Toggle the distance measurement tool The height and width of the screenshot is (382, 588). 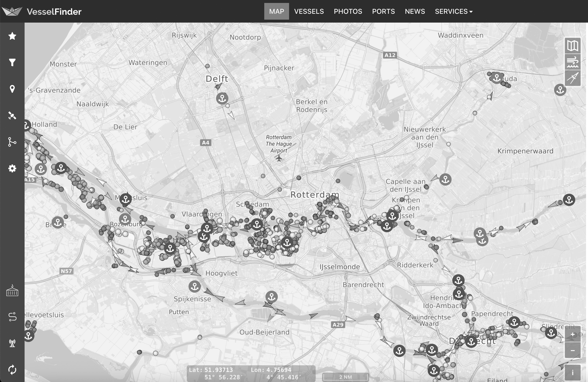573,78
